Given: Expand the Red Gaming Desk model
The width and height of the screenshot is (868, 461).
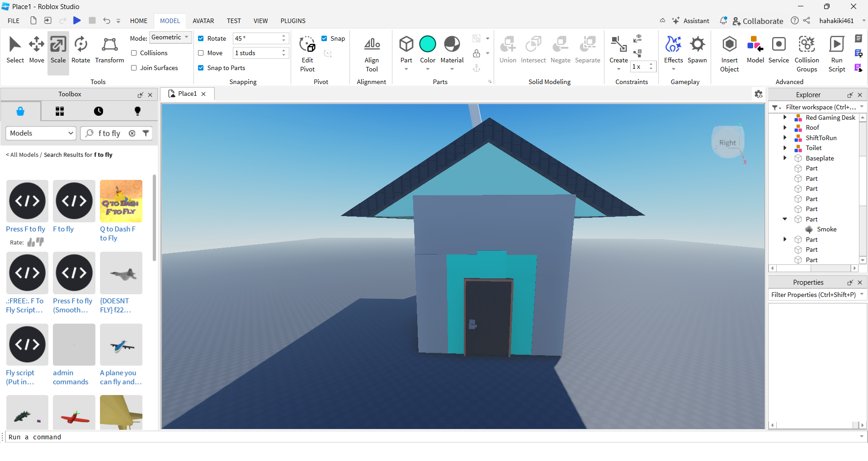Looking at the screenshot, I should (x=785, y=118).
